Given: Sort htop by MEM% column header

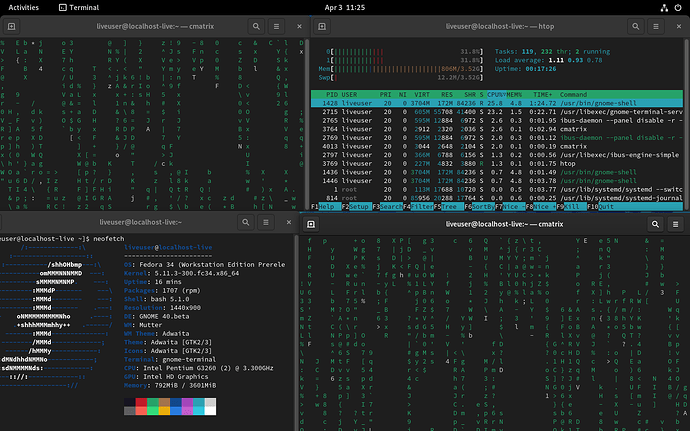Looking at the screenshot, I should [514, 95].
